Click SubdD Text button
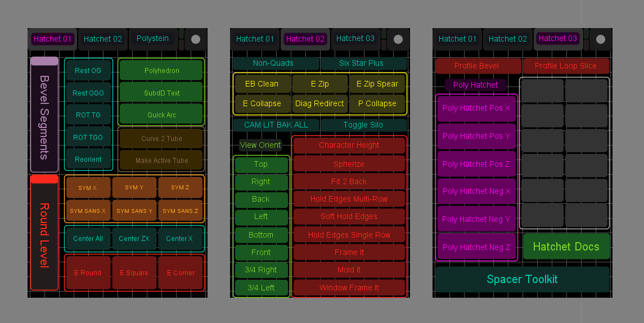Image resolution: width=644 pixels, height=323 pixels. (x=161, y=93)
